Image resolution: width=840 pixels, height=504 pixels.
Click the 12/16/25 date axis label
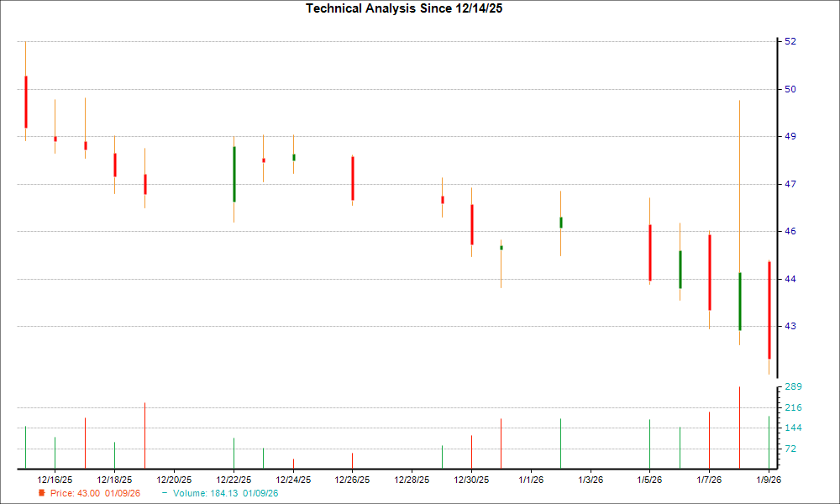pyautogui.click(x=54, y=477)
